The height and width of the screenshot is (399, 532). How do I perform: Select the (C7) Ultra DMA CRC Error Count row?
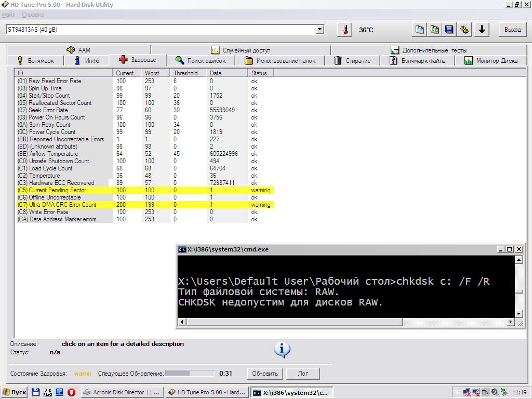pos(145,205)
